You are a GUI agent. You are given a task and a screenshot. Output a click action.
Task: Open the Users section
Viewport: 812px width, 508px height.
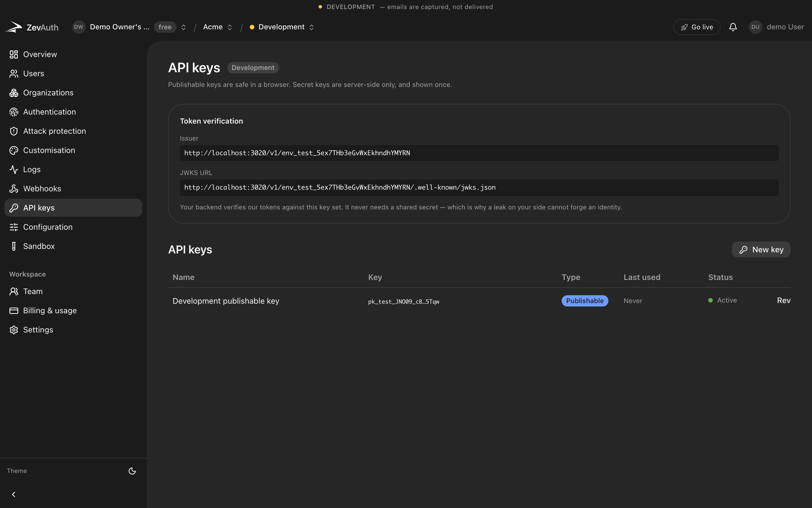[x=73, y=74]
